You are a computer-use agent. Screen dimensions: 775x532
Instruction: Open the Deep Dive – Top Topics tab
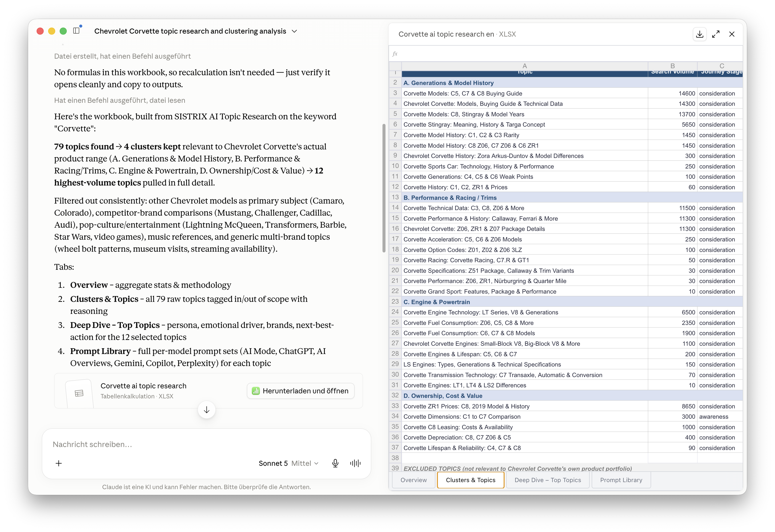pyautogui.click(x=548, y=480)
